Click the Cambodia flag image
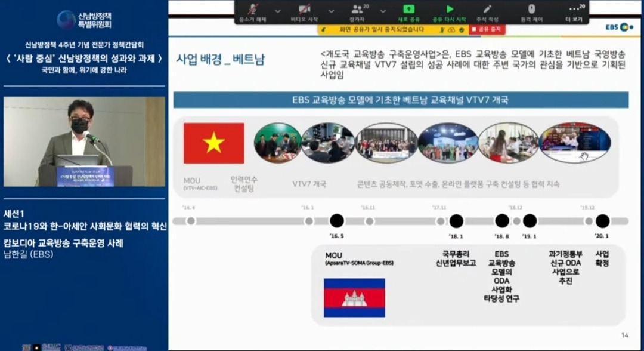644x351 pixels. [x=354, y=297]
